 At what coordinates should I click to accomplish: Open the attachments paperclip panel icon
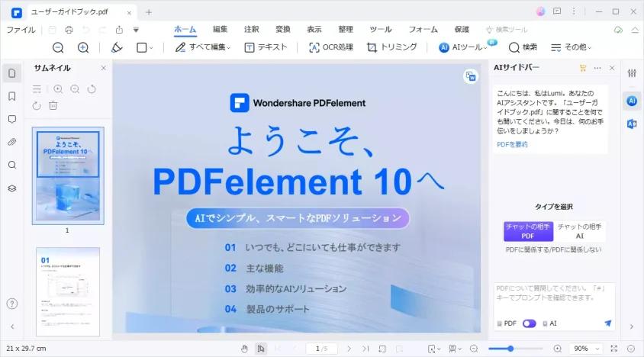(x=12, y=142)
